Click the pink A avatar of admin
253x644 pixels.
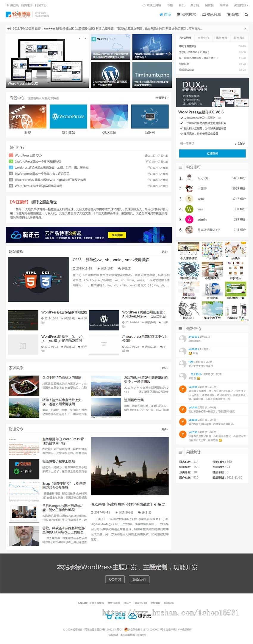point(189,220)
